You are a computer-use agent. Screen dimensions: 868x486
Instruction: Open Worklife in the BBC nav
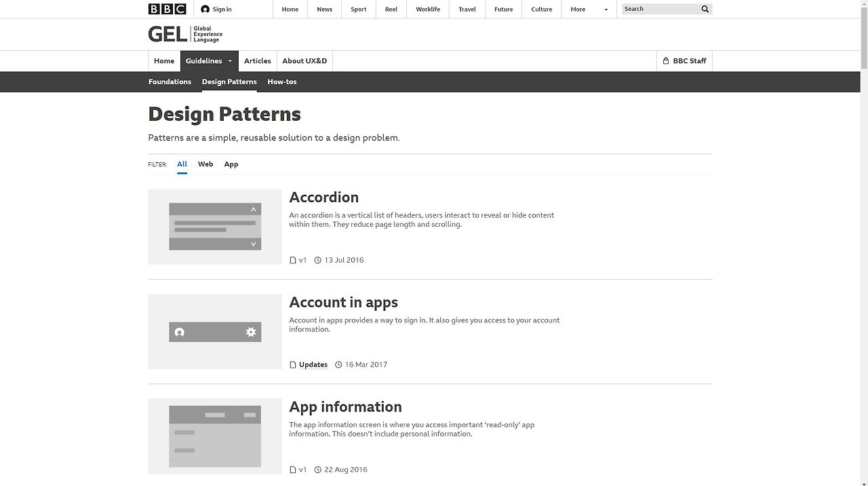coord(428,10)
